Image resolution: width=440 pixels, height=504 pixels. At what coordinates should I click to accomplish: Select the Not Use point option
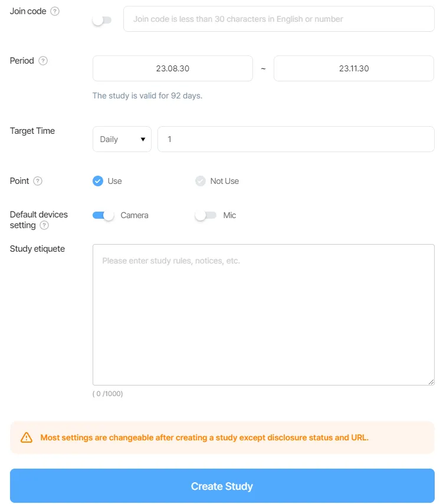[201, 181]
